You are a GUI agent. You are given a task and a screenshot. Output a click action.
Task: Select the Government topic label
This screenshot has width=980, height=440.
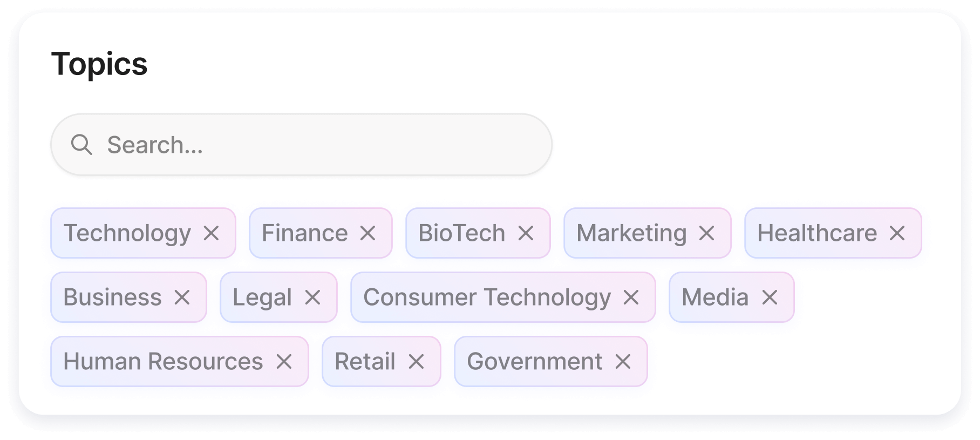(x=534, y=362)
